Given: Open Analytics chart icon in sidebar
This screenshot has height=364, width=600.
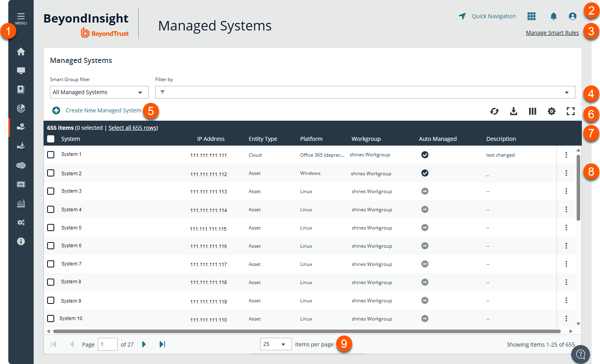Looking at the screenshot, I should [x=21, y=203].
